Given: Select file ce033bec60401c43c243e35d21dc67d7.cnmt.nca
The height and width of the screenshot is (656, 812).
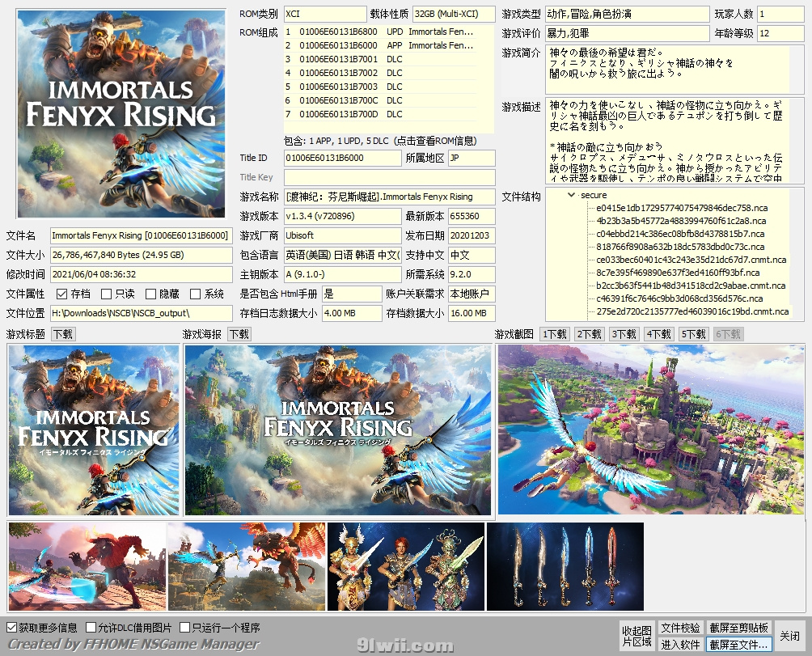Looking at the screenshot, I should point(691,260).
